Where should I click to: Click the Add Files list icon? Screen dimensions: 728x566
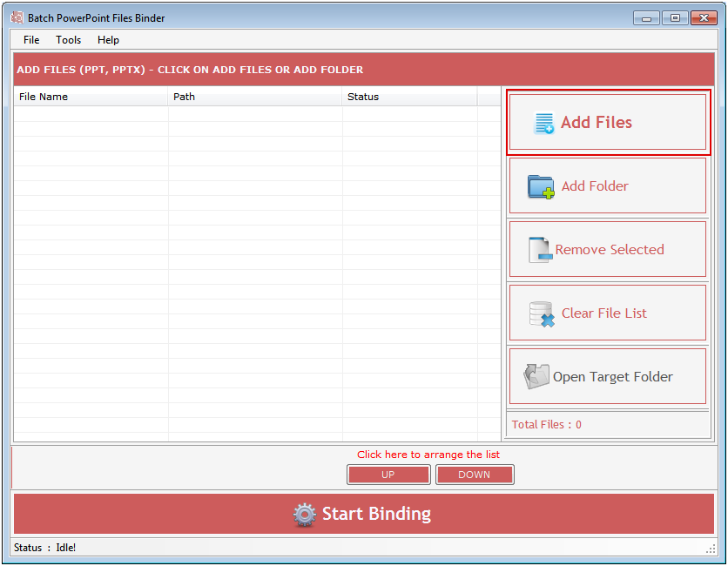[x=543, y=123]
